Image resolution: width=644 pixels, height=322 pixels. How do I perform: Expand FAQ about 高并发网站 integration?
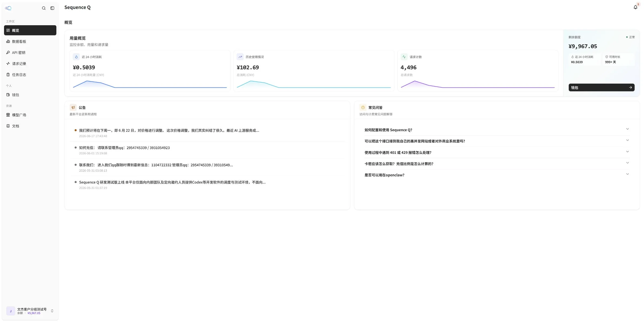[x=497, y=141]
